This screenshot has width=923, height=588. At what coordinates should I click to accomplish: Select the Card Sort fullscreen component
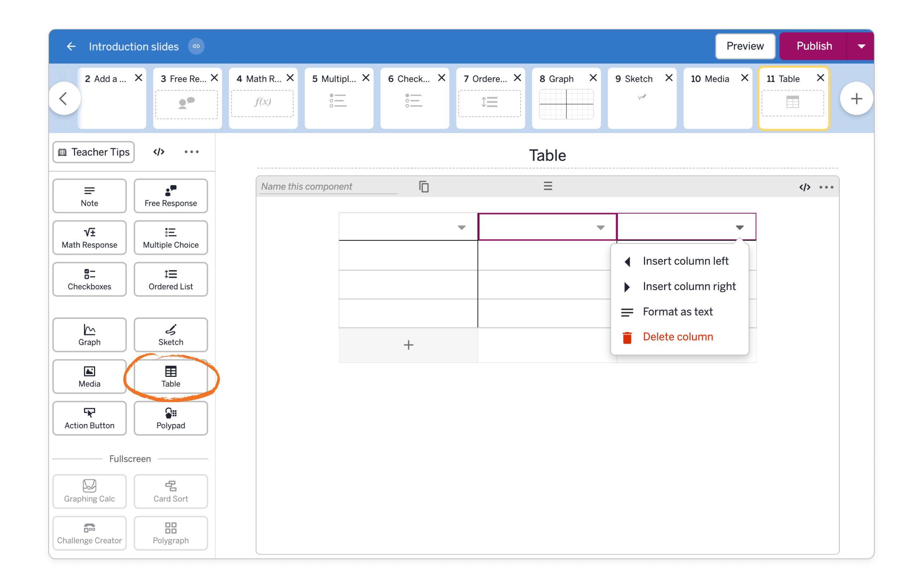point(171,491)
